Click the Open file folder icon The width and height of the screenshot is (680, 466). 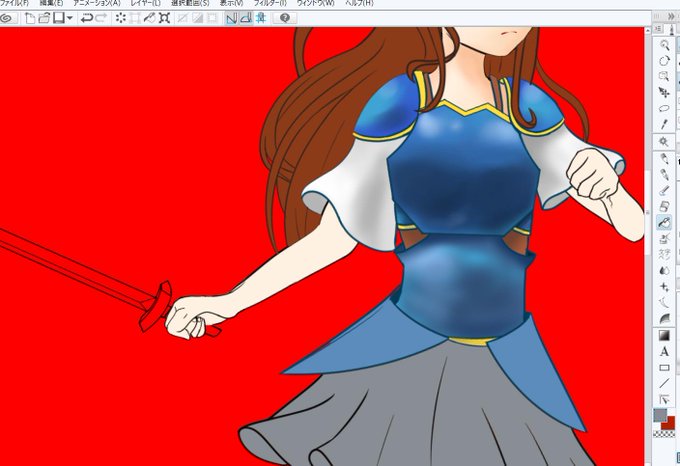(44, 18)
